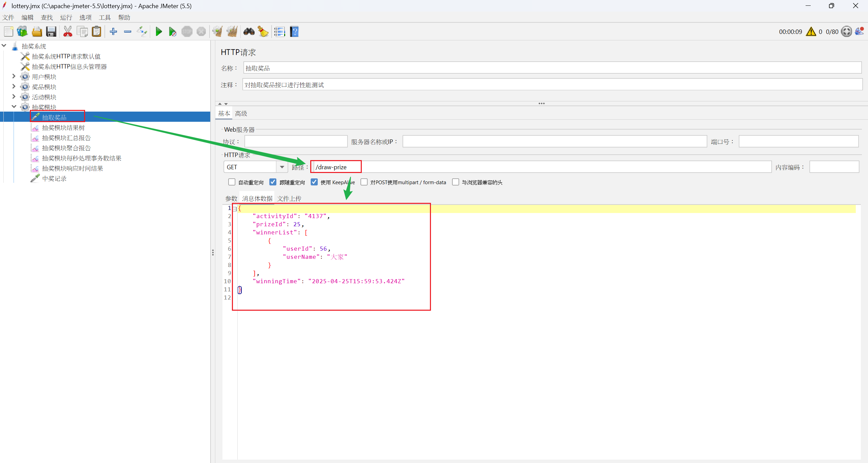
Task: Click the yellow warning log icon
Action: pos(811,32)
